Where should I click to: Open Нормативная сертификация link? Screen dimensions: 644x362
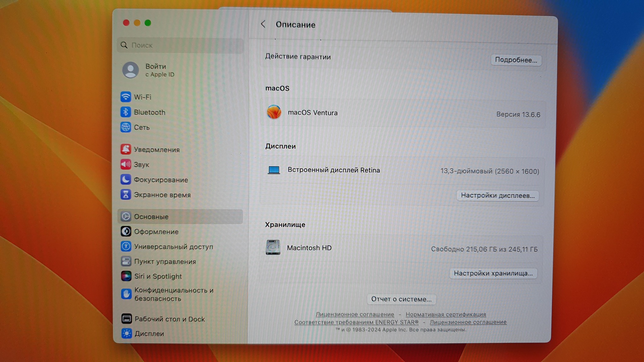pos(446,314)
